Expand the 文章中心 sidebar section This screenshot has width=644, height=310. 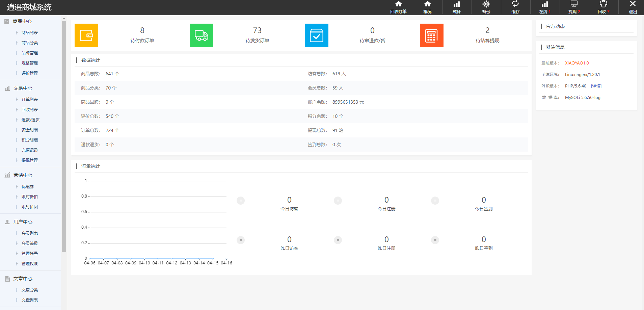tap(23, 279)
